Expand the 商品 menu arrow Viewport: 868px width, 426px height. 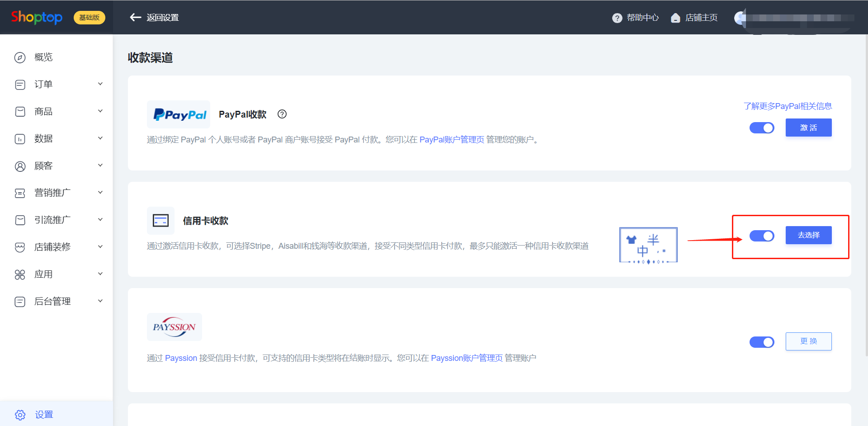100,111
